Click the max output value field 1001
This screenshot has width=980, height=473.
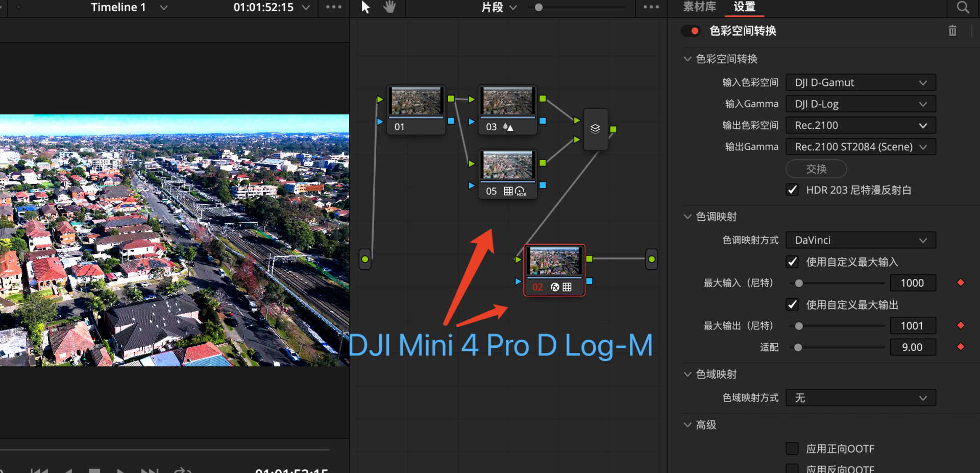(x=913, y=326)
